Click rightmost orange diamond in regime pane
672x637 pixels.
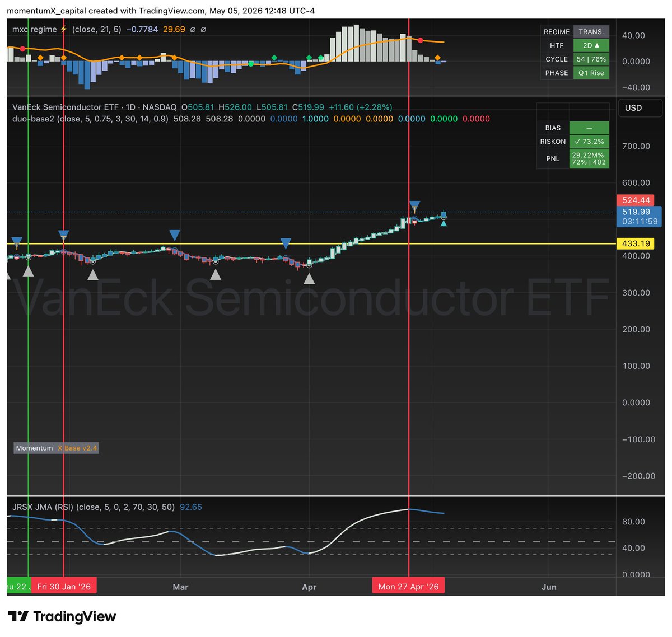click(437, 58)
